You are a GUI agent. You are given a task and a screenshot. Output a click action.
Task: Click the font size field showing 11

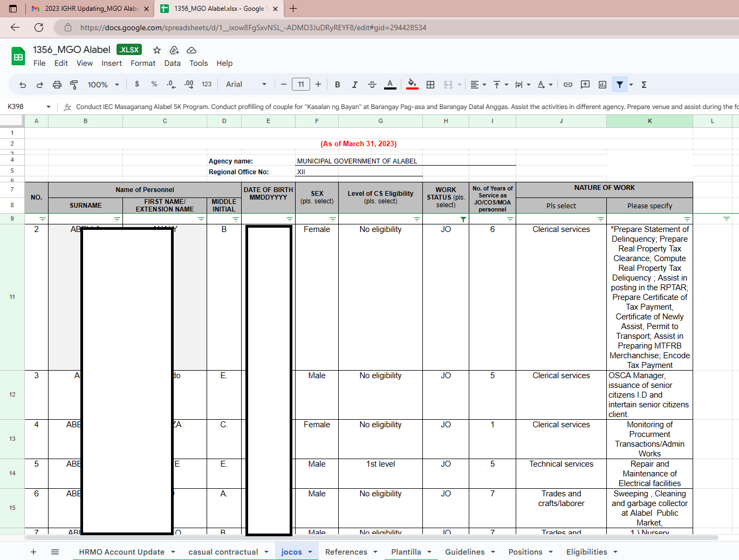coord(301,84)
